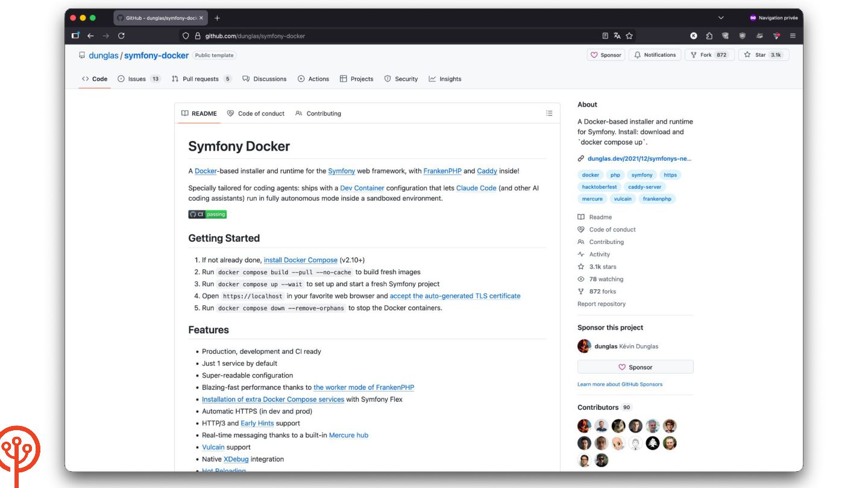The image size is (868, 488).
Task: Click the Sponsor button in repo header
Action: 606,55
